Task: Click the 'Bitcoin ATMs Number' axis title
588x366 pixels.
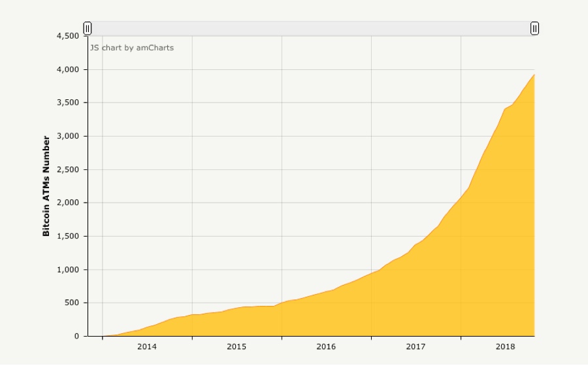Action: point(46,186)
